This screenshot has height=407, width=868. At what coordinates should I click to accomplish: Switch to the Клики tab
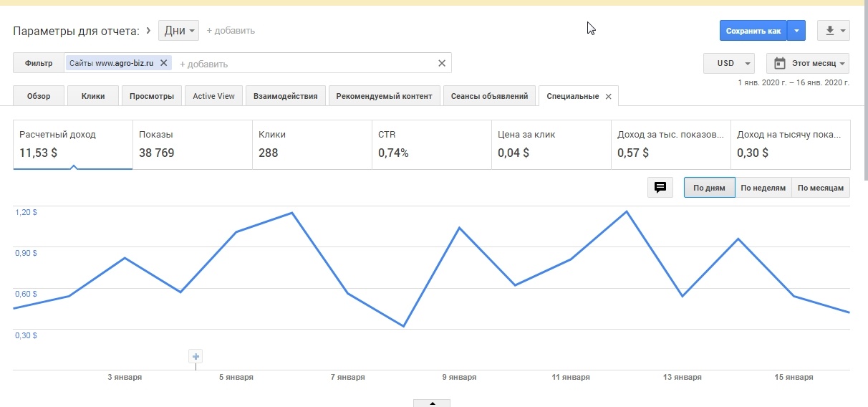93,96
